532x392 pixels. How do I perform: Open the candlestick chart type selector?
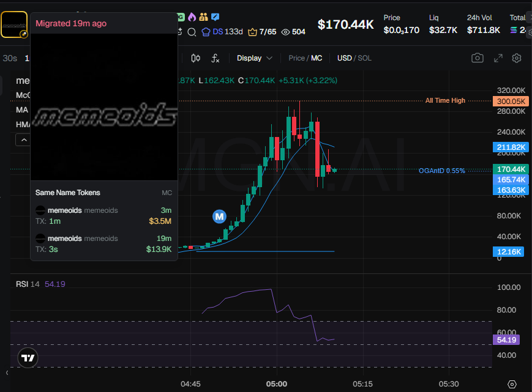pyautogui.click(x=195, y=58)
